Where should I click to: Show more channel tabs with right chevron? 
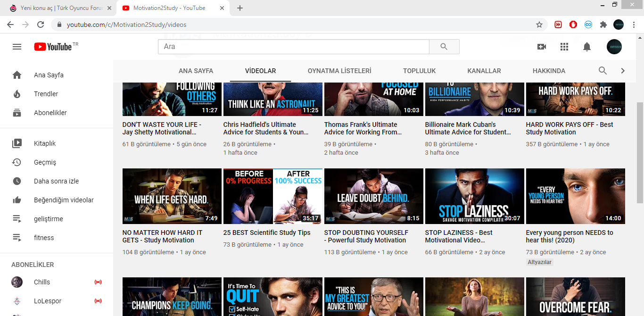point(623,71)
